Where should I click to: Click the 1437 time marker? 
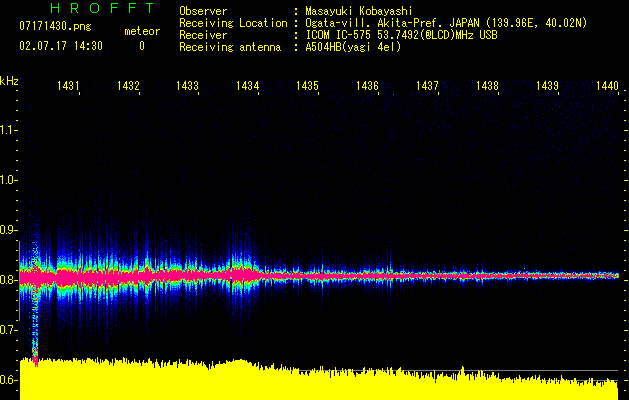tap(428, 87)
